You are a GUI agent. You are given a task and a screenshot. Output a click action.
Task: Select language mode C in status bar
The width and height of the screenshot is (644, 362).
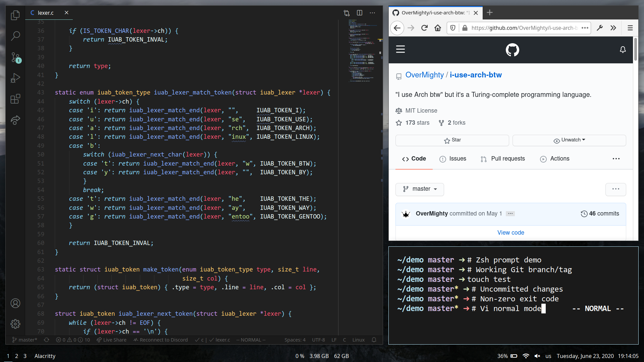(344, 340)
